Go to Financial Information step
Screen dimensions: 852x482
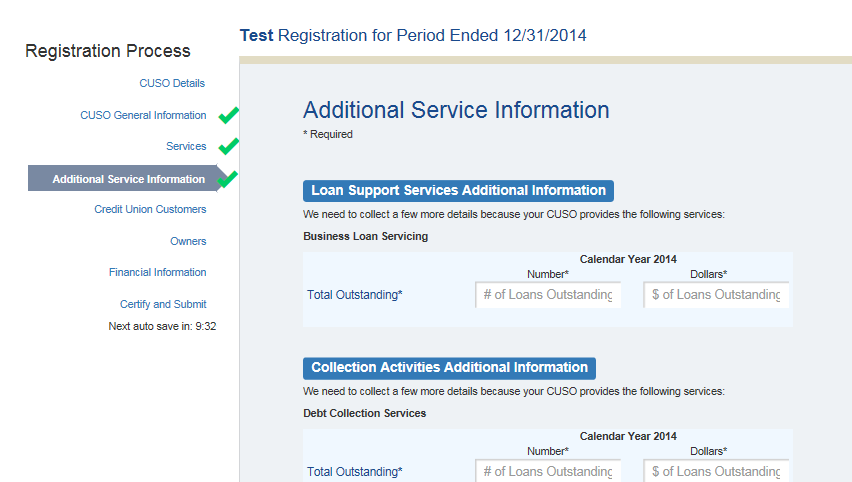[x=157, y=272]
